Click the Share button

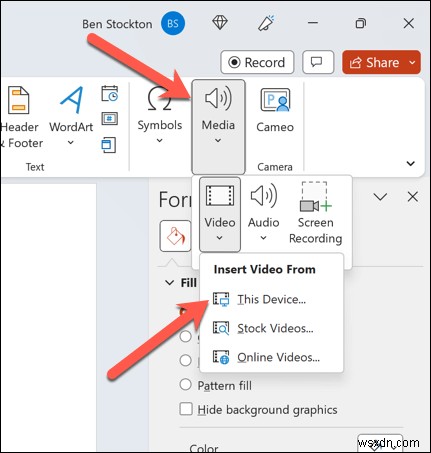pyautogui.click(x=374, y=62)
